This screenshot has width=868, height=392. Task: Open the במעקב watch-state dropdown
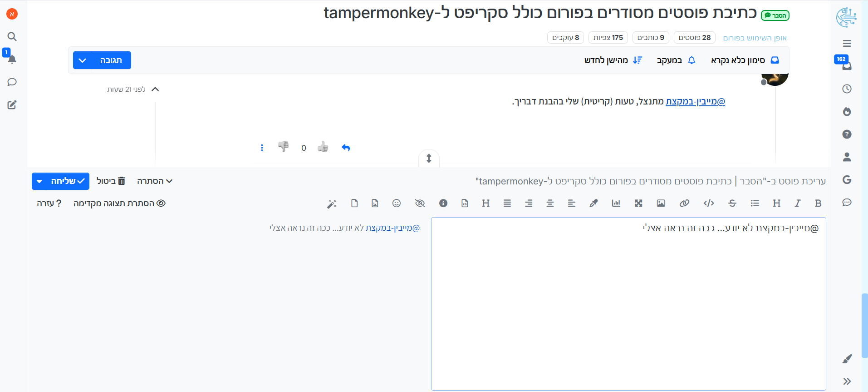[676, 60]
